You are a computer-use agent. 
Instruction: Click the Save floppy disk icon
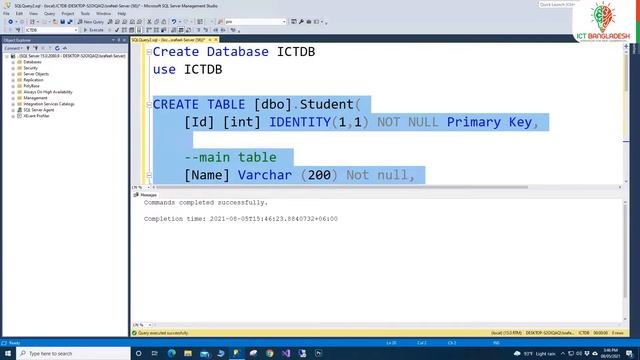[x=62, y=22]
